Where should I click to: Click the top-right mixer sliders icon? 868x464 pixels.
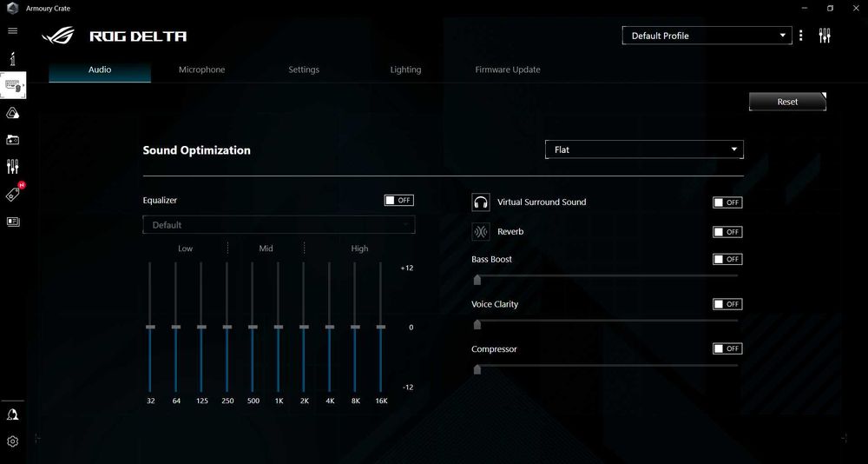click(825, 36)
